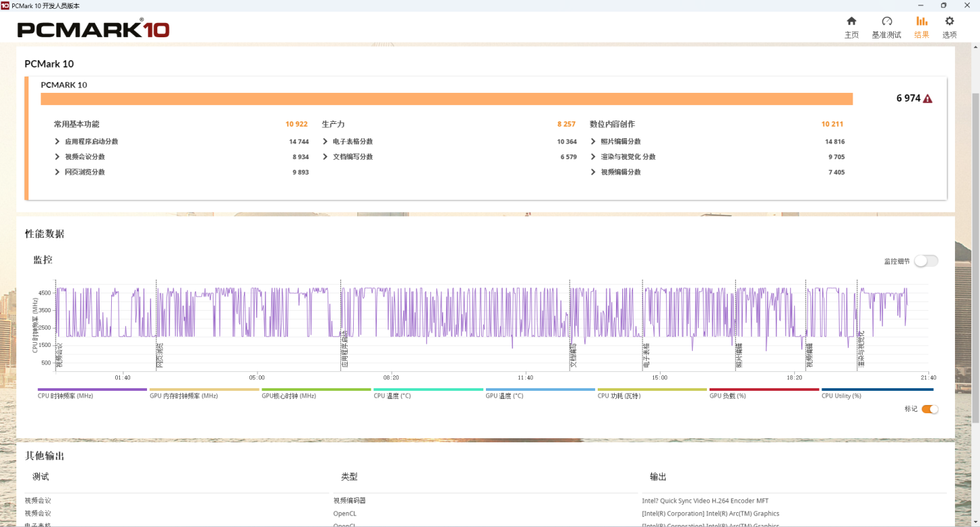Click the PCMark 10 title bar app icon
Image resolution: width=980 pixels, height=527 pixels.
5,5
